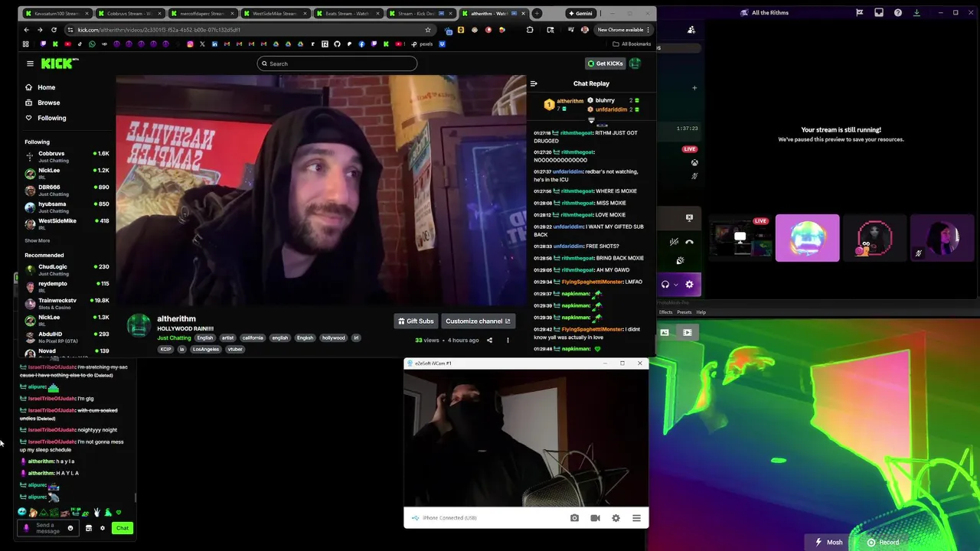The height and width of the screenshot is (551, 980).
Task: Open Discord user settings gear
Action: click(x=689, y=285)
